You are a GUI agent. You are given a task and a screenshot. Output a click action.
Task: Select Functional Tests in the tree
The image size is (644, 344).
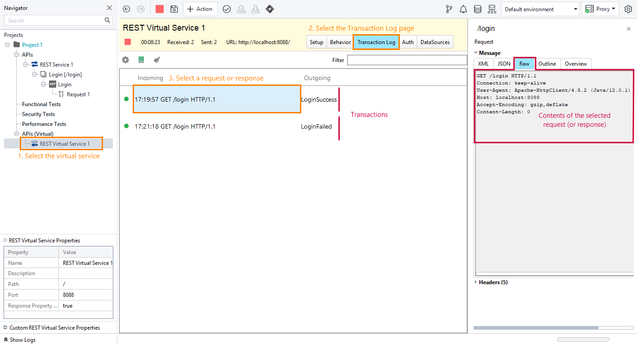pos(41,104)
